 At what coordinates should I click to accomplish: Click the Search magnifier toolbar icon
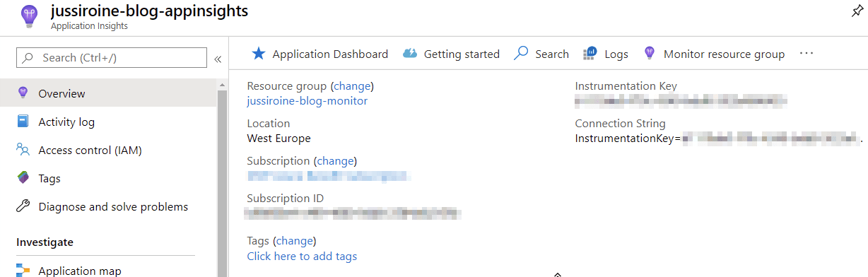tap(521, 54)
